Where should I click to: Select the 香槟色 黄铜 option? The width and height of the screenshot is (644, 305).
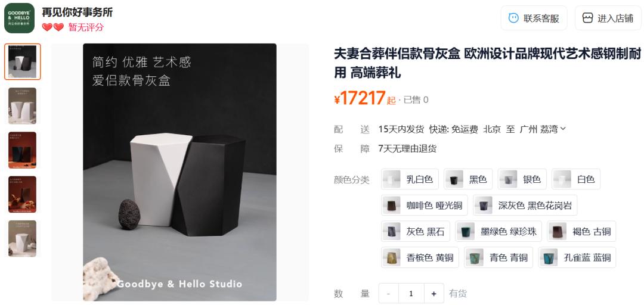420,257
